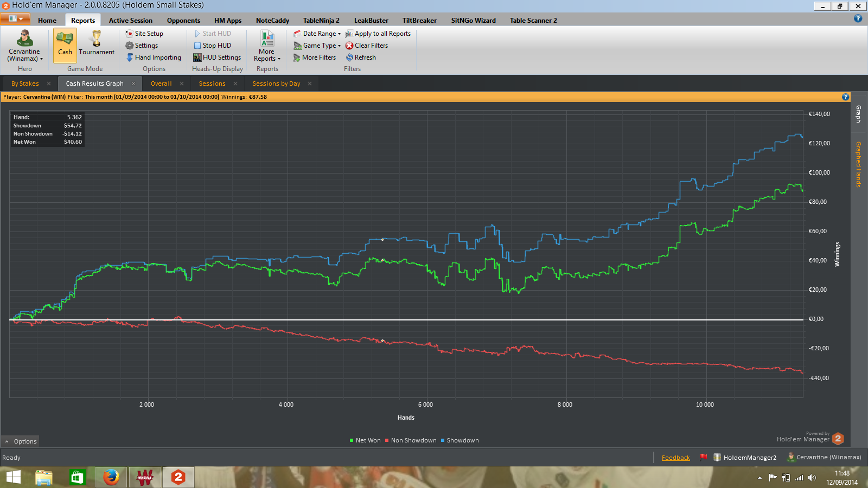Open HUD Settings
This screenshot has height=488, width=868.
[x=217, y=57]
